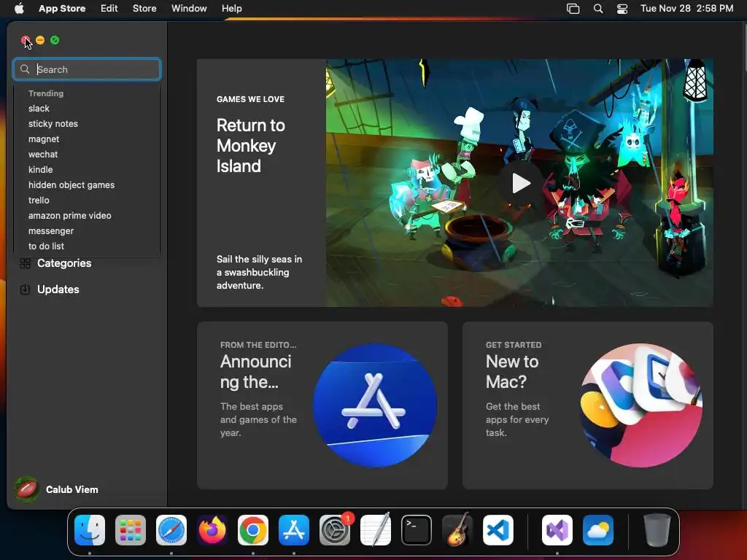Image resolution: width=747 pixels, height=560 pixels.
Task: Click the App Store dock icon
Action: [x=294, y=530]
